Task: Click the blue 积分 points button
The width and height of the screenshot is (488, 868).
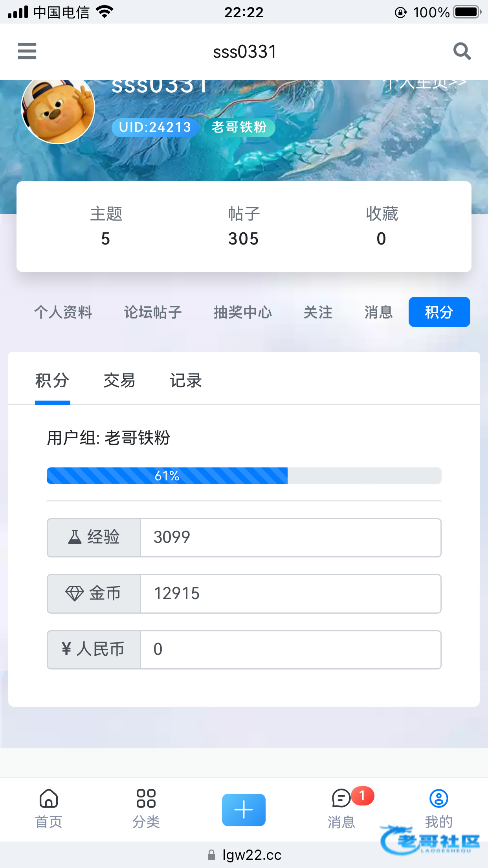Action: 439,312
